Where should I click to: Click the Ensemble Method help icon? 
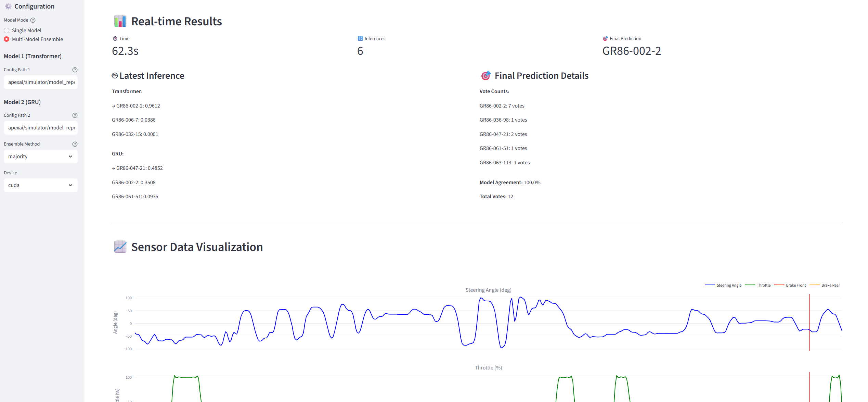[75, 144]
